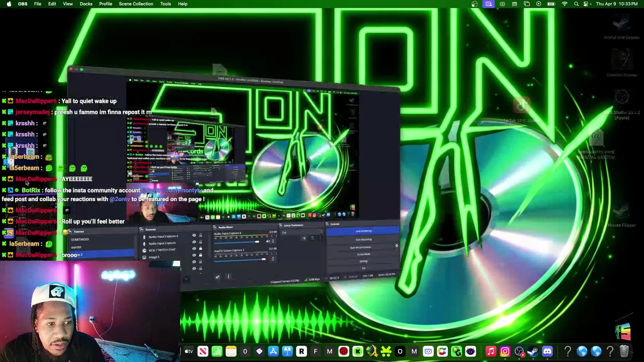This screenshot has height=362, width=644.
Task: Toggle the Image 3 source eye icon
Action: pyautogui.click(x=194, y=255)
